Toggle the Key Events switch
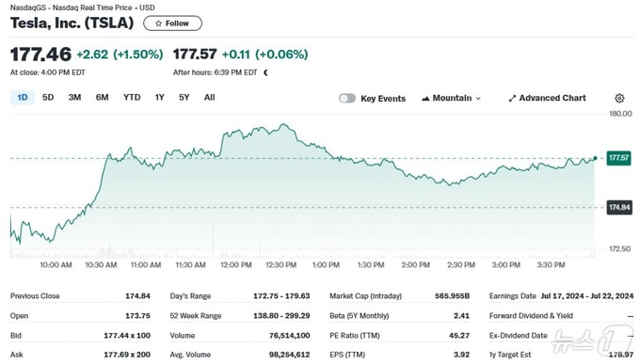 click(x=347, y=99)
